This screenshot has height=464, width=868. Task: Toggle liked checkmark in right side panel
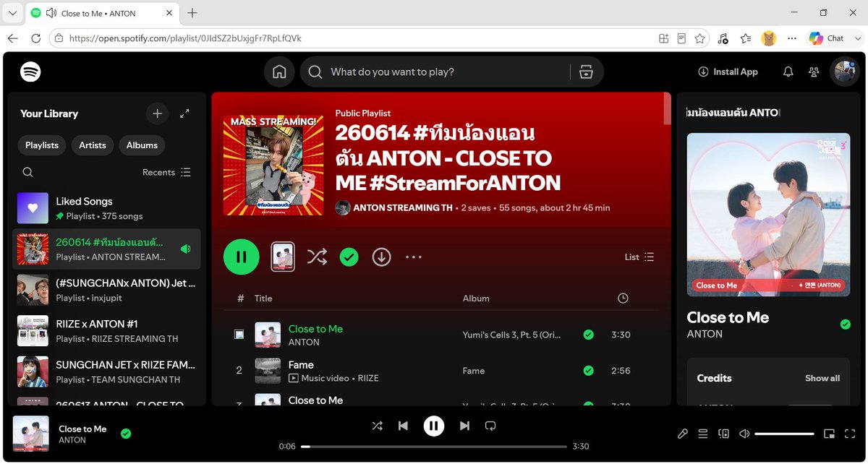tap(846, 325)
